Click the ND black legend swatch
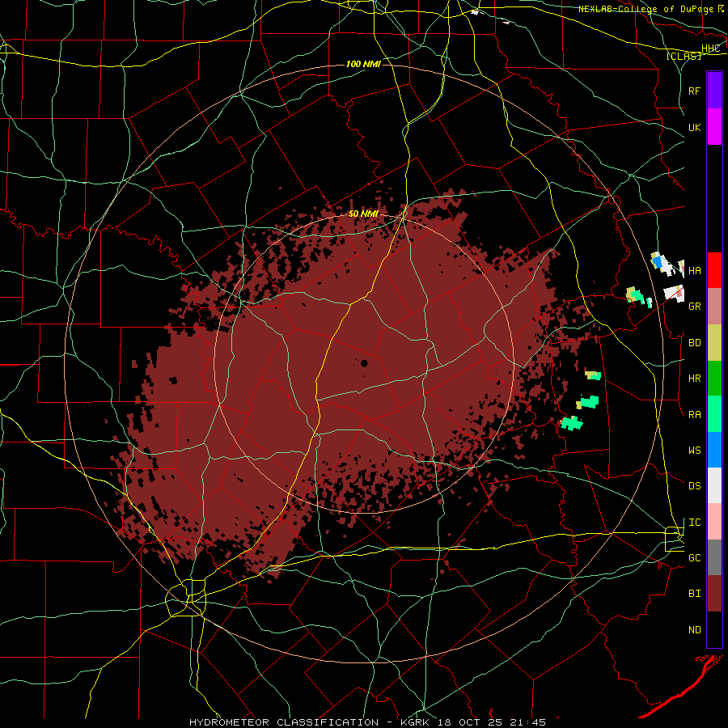 (714, 629)
